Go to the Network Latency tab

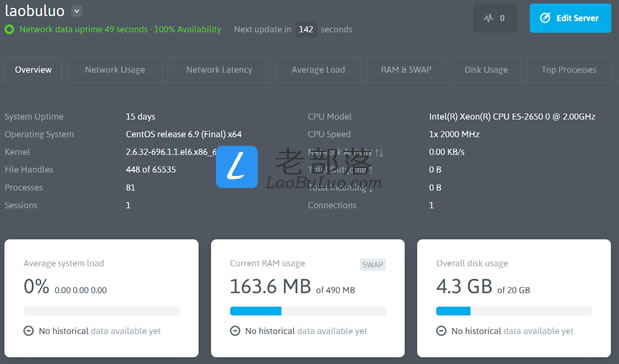pos(219,70)
